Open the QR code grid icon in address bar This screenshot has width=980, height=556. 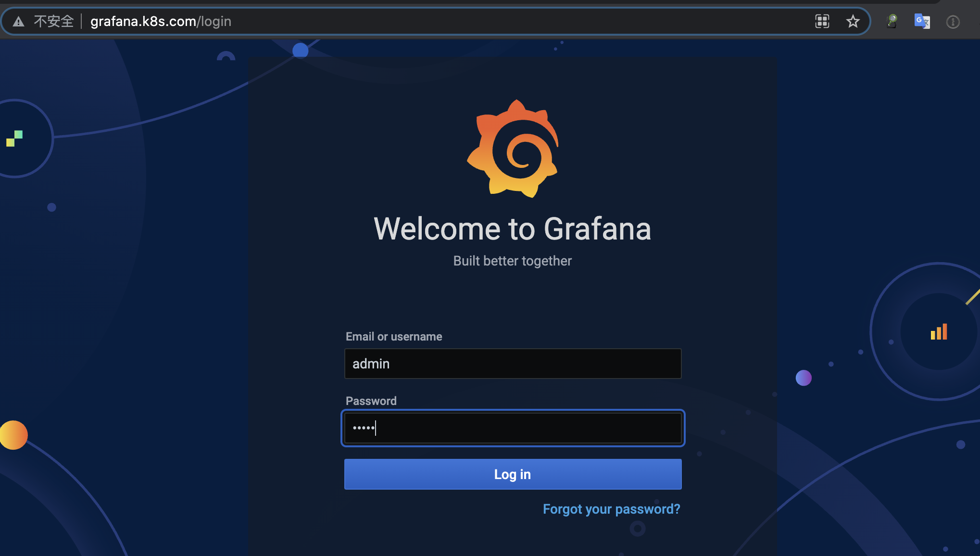tap(822, 21)
